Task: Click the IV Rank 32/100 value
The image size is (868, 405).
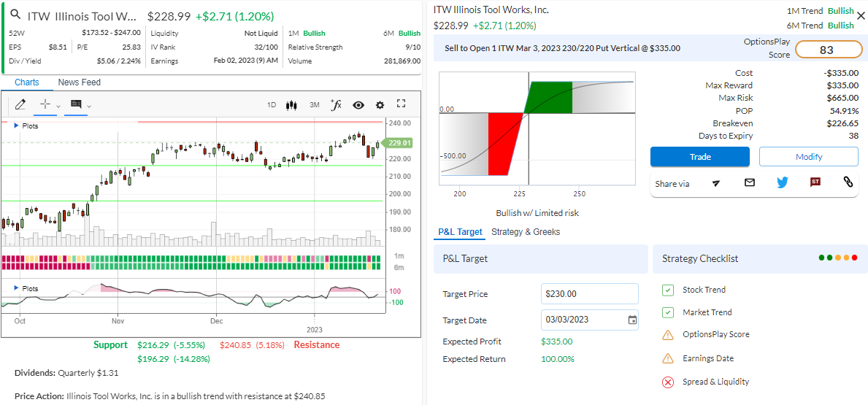Action: [x=266, y=47]
